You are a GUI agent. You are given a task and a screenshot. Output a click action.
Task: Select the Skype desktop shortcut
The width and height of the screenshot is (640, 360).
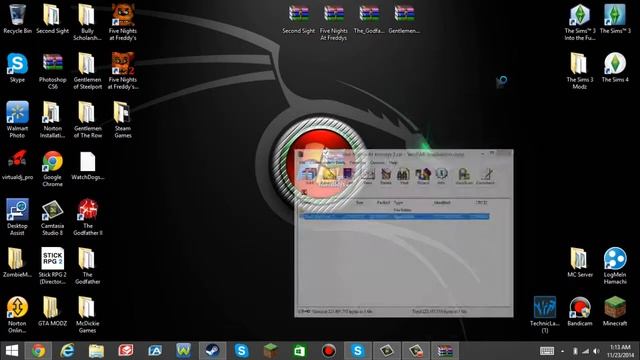[17, 68]
